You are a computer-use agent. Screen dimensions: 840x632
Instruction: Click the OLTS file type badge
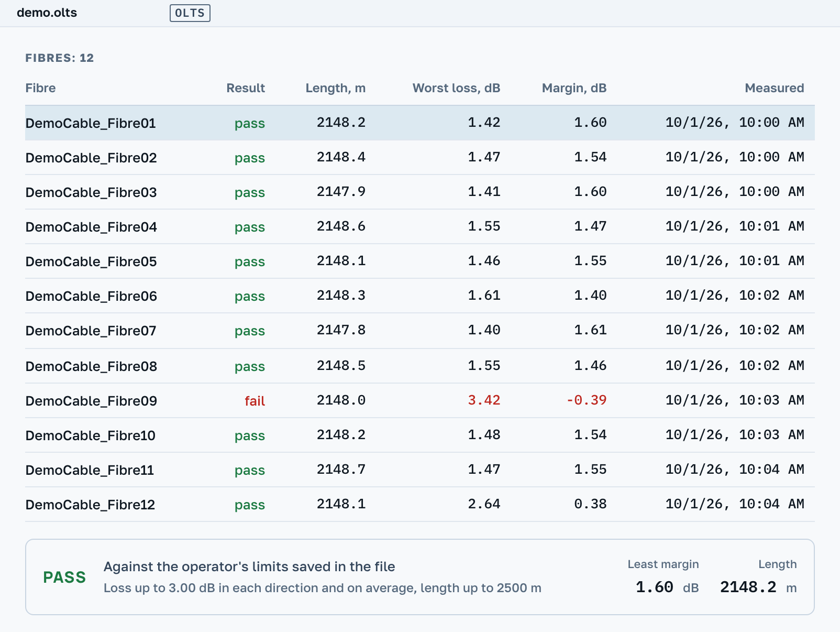click(x=190, y=13)
